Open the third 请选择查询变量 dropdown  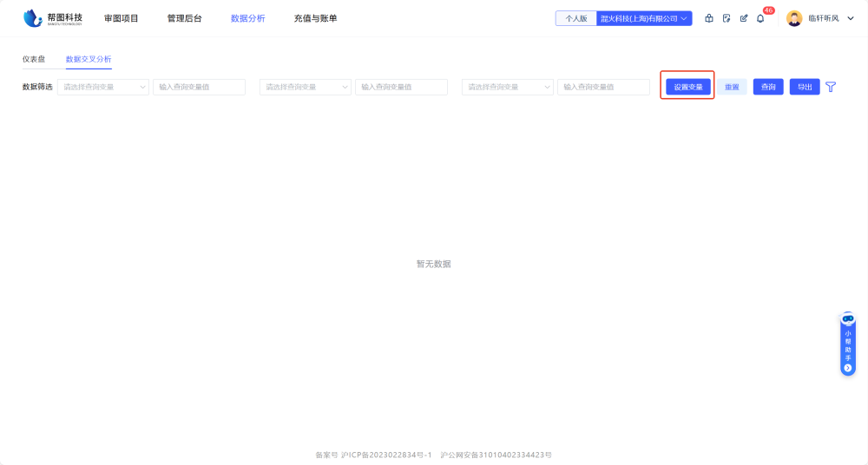point(508,87)
